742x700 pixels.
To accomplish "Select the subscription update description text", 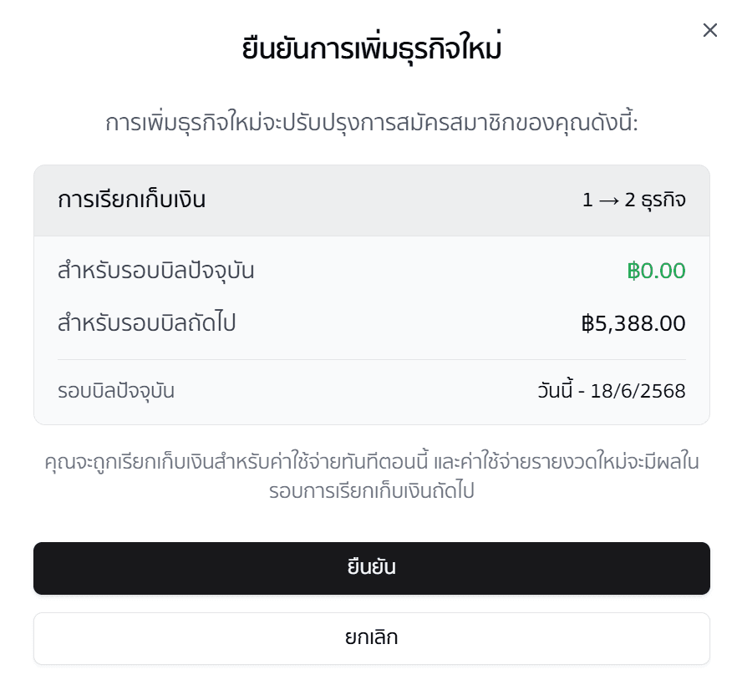I will (x=371, y=121).
